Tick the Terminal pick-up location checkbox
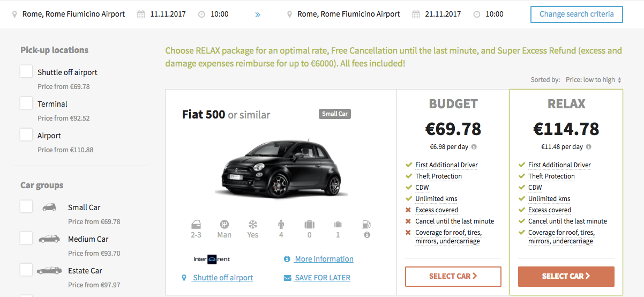Screen dimensions: 644x297 (26, 103)
